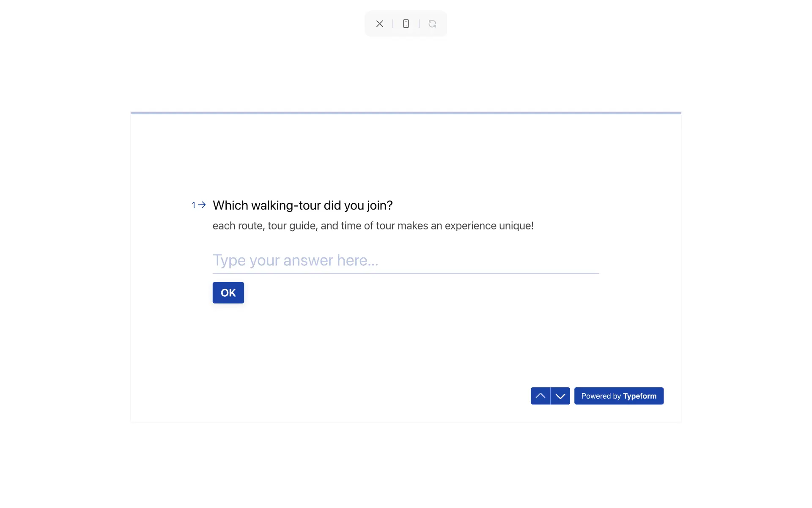Go to previous question using up chevron
Image resolution: width=812 pixels, height=508 pixels.
(x=540, y=396)
